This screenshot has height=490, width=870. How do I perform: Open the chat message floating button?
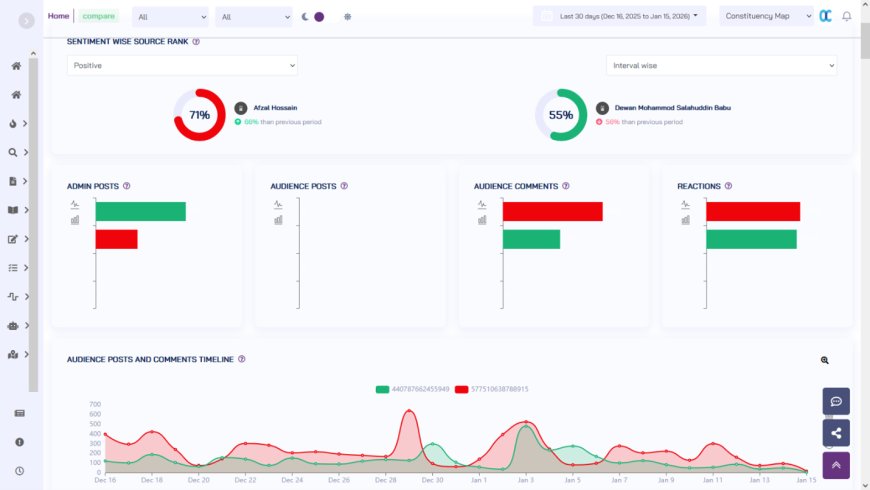click(x=835, y=401)
